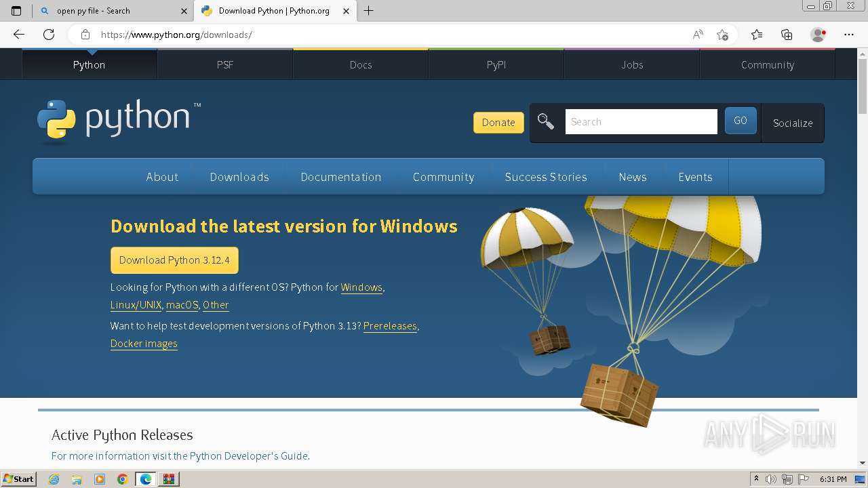
Task: Follow the Windows download link
Action: (x=361, y=287)
